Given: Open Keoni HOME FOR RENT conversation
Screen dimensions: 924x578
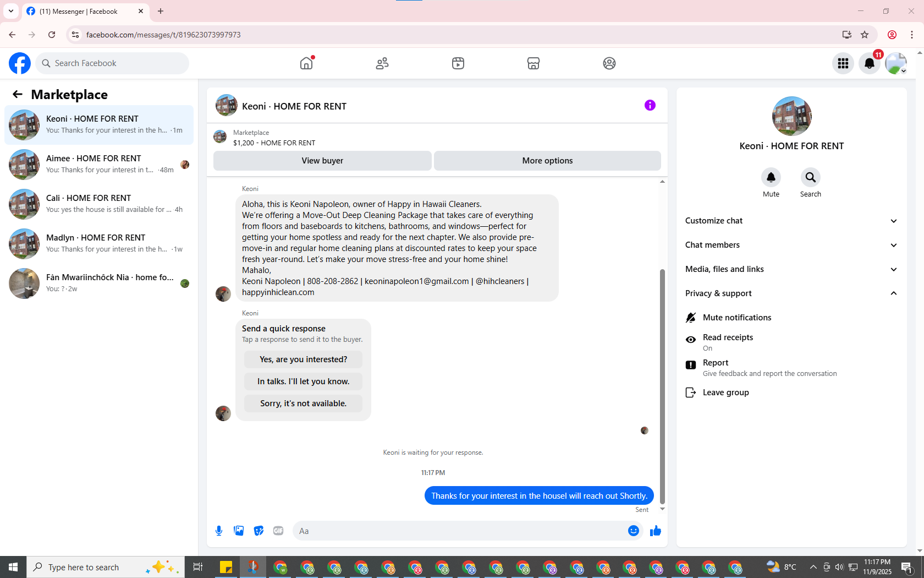Looking at the screenshot, I should pyautogui.click(x=99, y=125).
